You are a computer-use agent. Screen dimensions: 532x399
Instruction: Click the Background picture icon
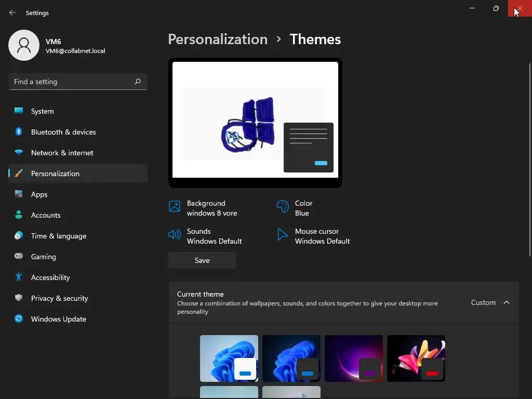coord(175,206)
